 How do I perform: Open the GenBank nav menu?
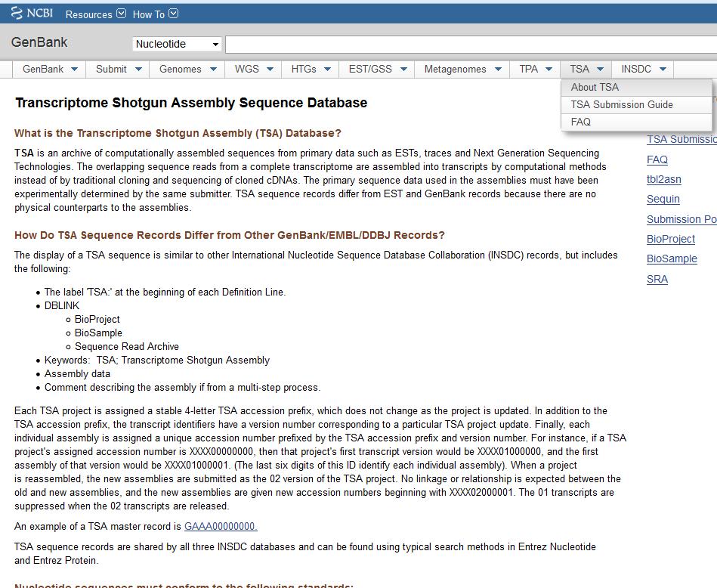[50, 69]
